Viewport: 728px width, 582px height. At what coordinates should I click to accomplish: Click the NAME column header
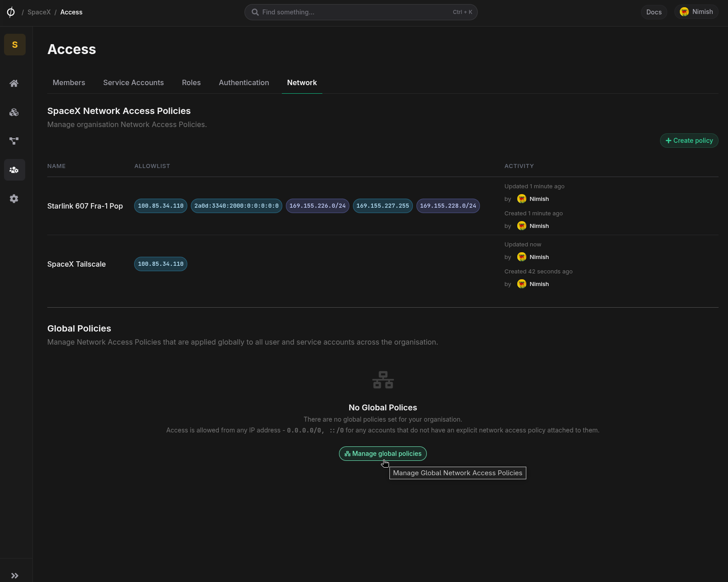(56, 166)
